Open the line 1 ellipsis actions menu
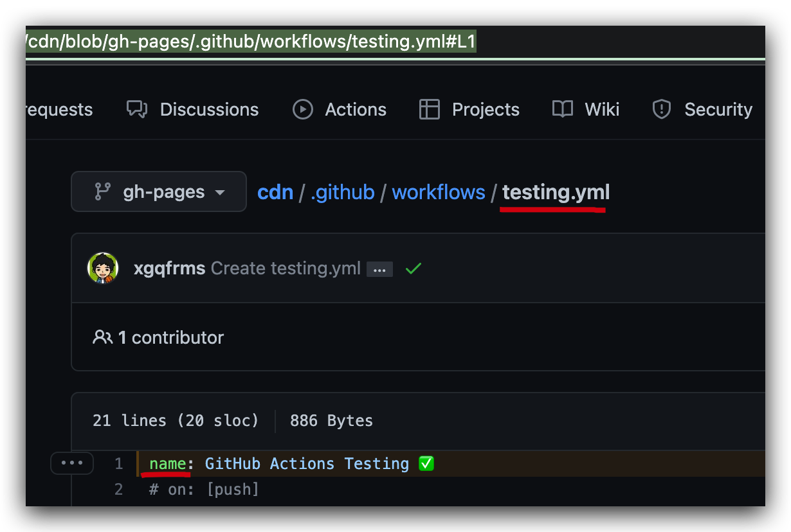This screenshot has width=791, height=532. 72,463
